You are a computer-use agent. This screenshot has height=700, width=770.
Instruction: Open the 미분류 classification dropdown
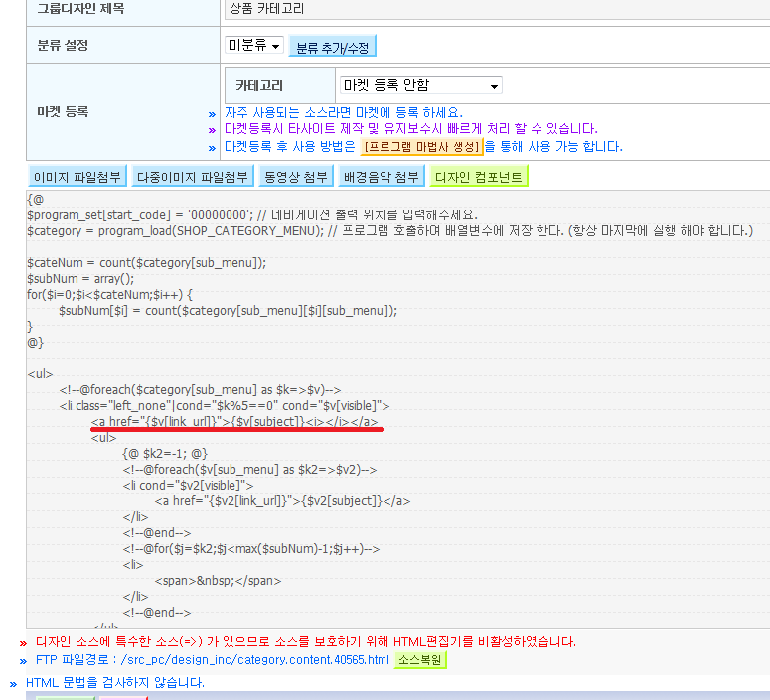pos(254,45)
